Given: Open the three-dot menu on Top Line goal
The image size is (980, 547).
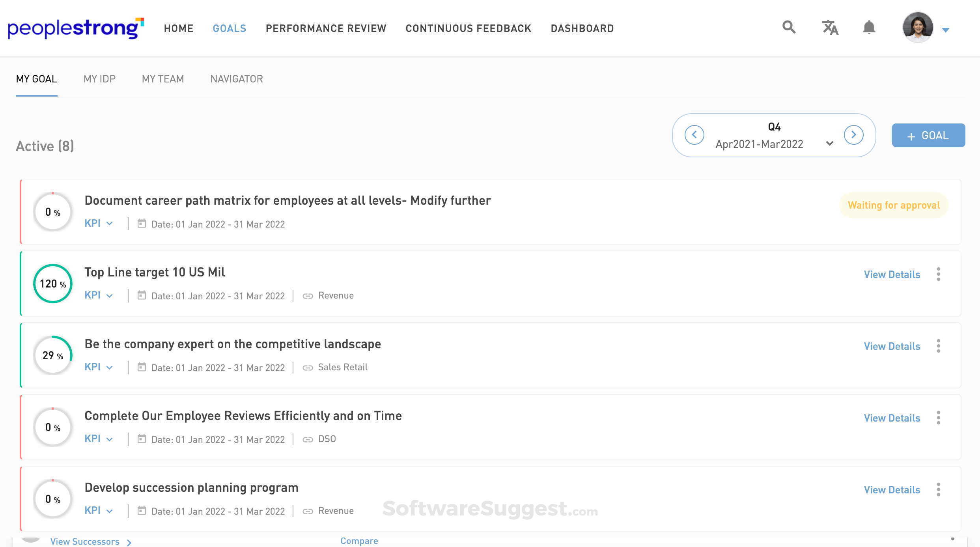Looking at the screenshot, I should click(939, 274).
